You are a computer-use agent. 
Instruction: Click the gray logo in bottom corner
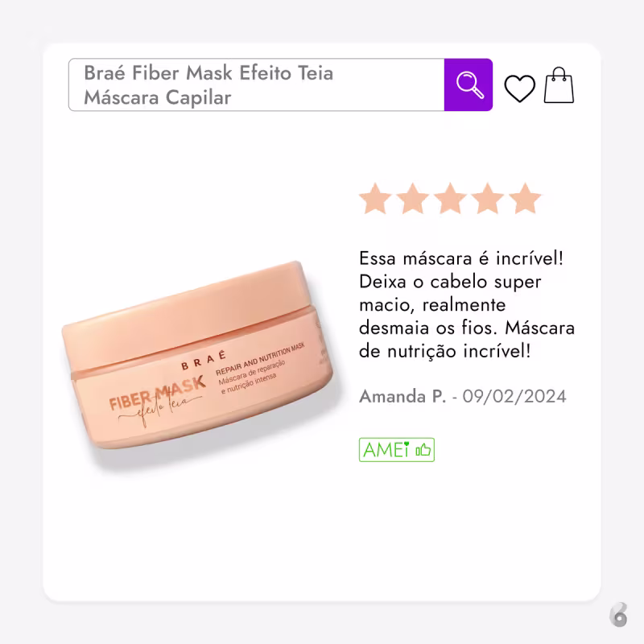pos(619,615)
